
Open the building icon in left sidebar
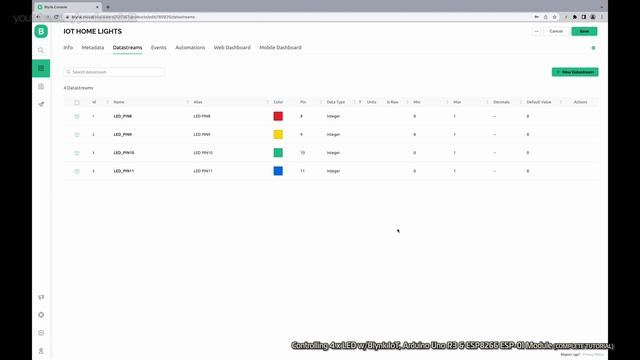click(41, 87)
